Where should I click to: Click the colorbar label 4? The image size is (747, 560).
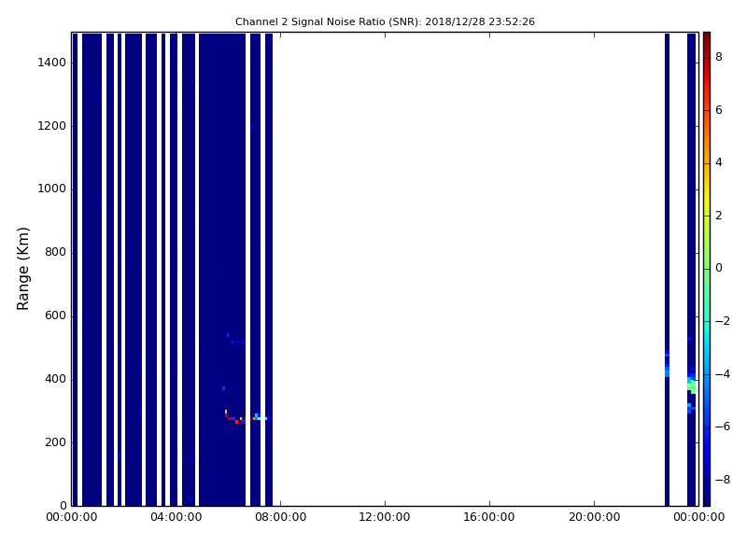point(719,162)
